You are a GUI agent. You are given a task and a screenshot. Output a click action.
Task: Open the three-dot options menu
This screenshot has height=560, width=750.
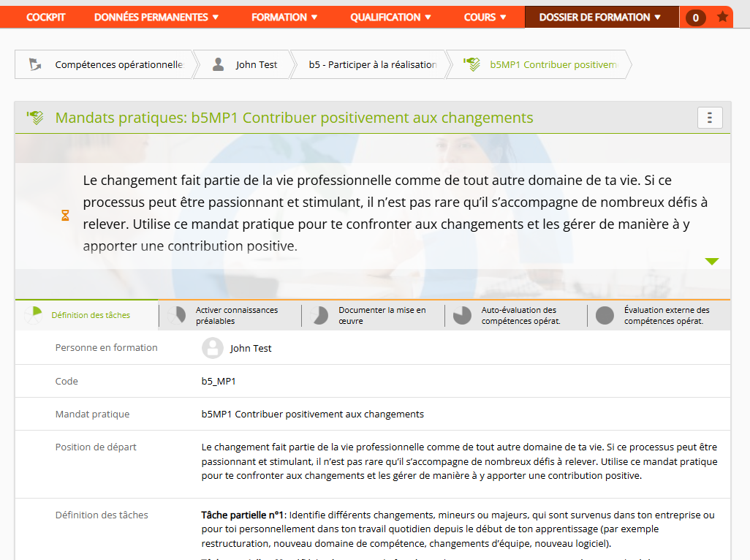tap(710, 118)
